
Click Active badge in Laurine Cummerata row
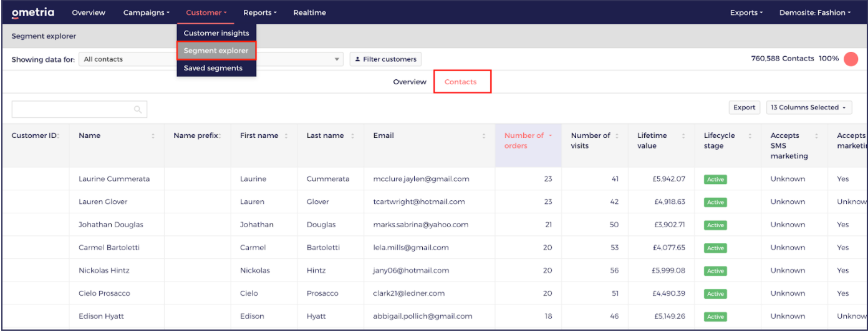pos(715,179)
